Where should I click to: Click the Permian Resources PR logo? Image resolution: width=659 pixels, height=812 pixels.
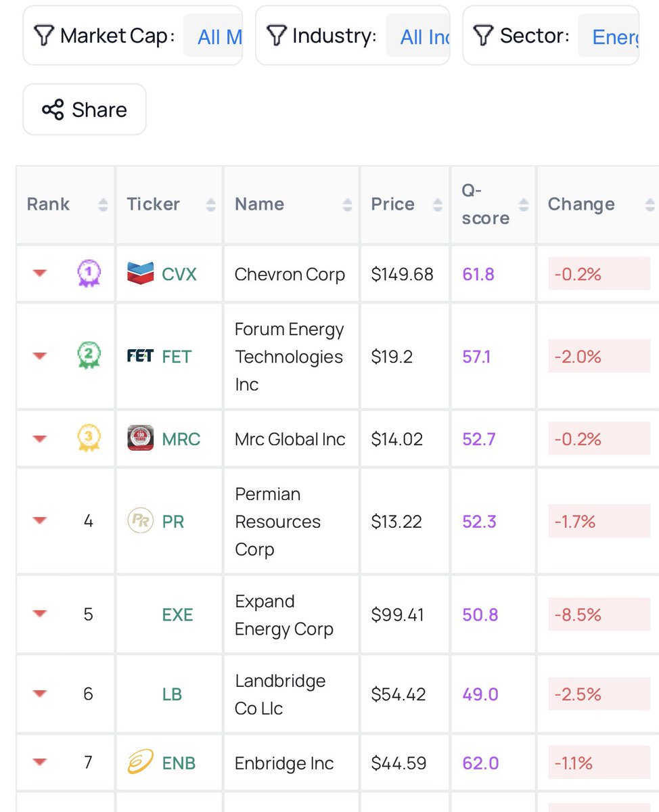(x=141, y=521)
